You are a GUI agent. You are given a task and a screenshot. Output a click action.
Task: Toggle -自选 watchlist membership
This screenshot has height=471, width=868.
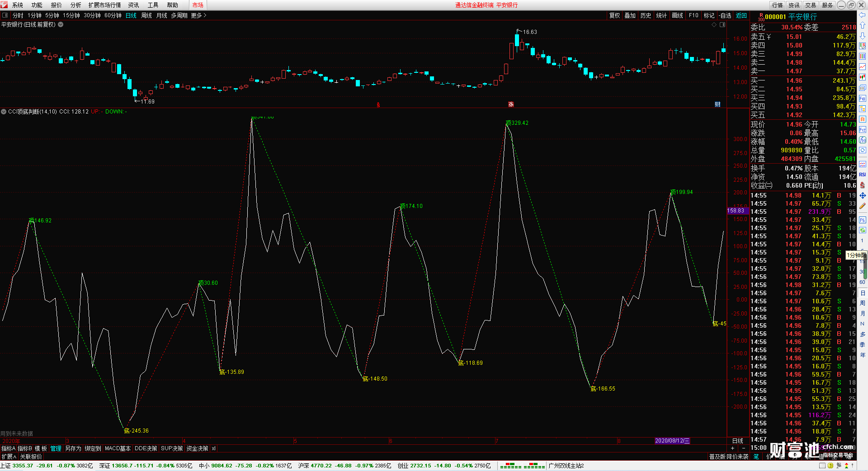coord(725,15)
